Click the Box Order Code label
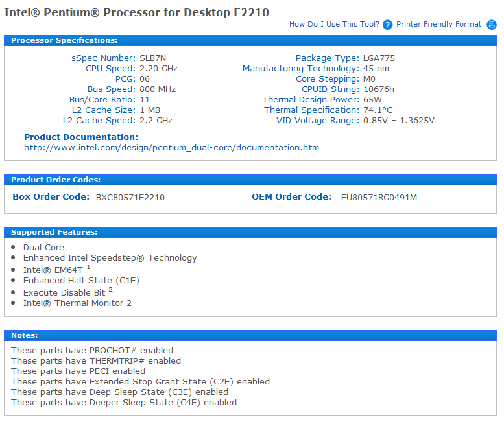504x424 pixels. 51,197
